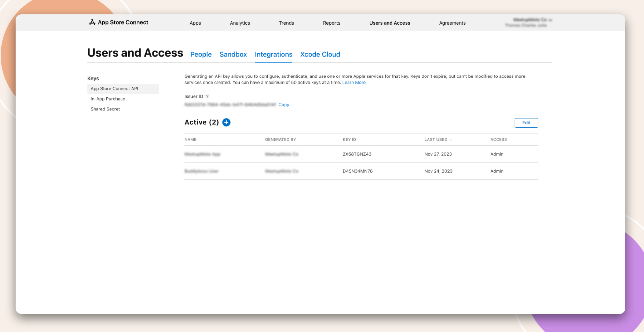Open the Learn More link
The width and height of the screenshot is (644, 332).
[354, 82]
